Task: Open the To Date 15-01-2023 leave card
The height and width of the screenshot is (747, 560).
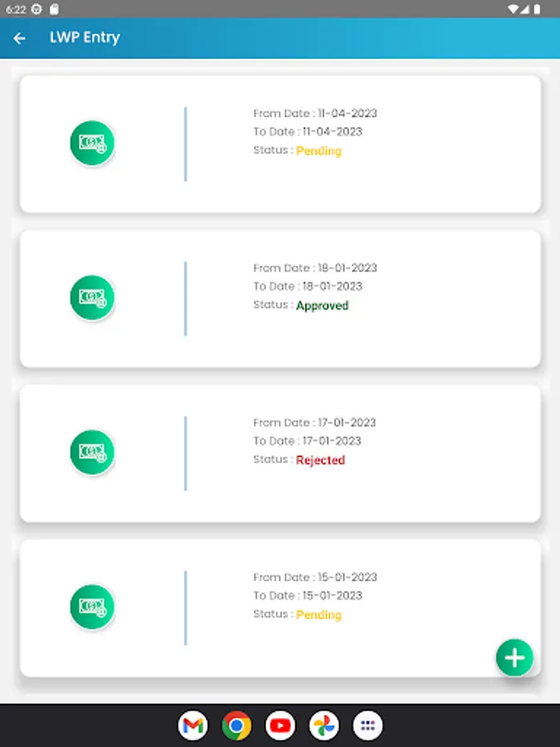Action: [x=307, y=595]
